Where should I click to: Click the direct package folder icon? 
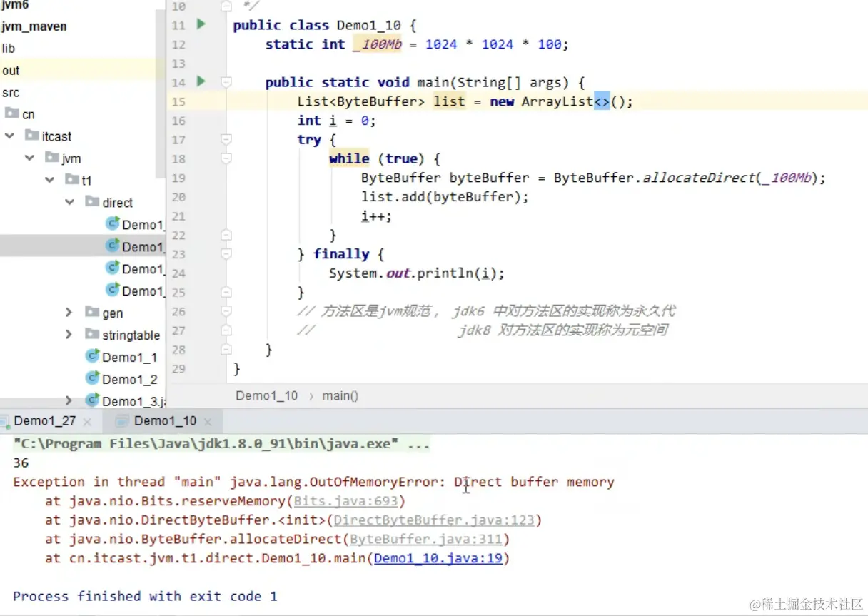click(91, 202)
